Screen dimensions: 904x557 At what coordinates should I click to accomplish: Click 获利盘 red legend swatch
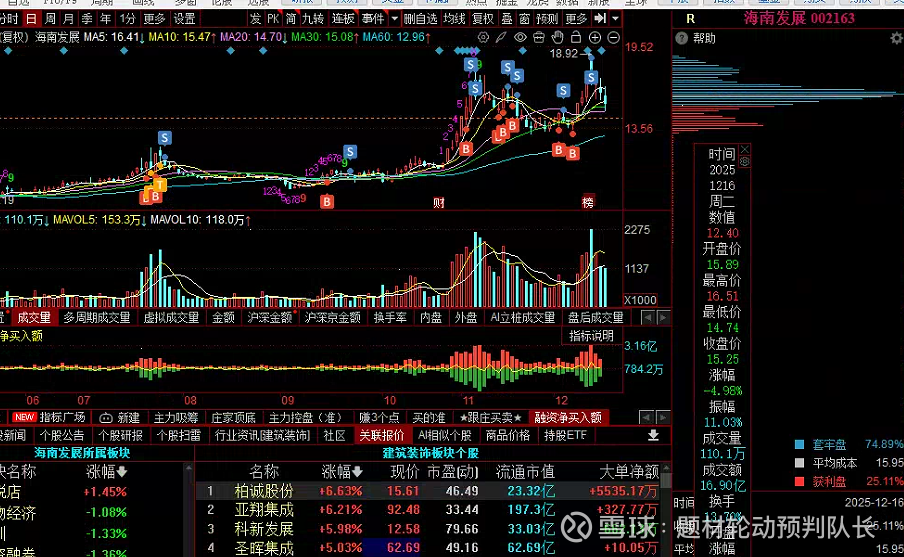click(799, 481)
